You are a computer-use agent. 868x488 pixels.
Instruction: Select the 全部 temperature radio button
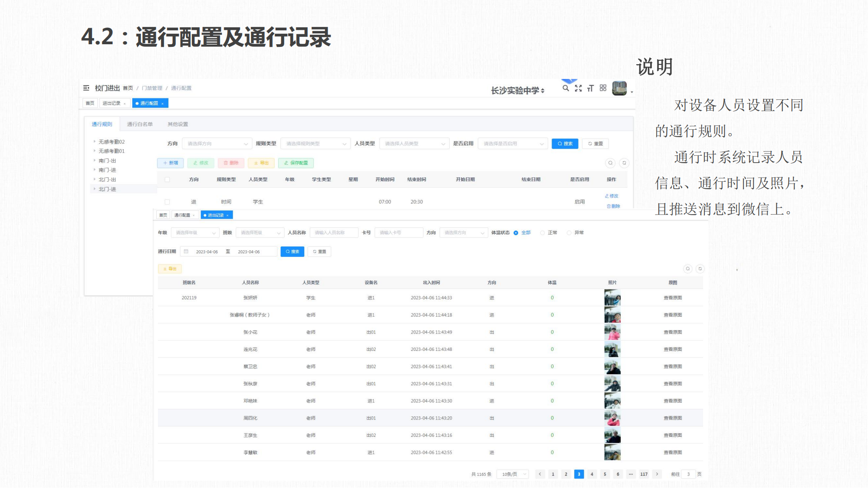(516, 233)
